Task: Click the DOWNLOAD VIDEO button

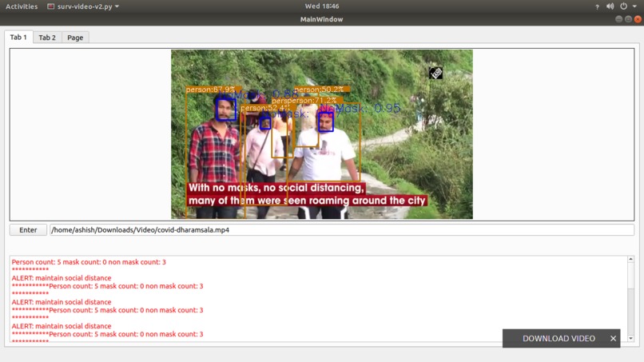Action: 559,338
